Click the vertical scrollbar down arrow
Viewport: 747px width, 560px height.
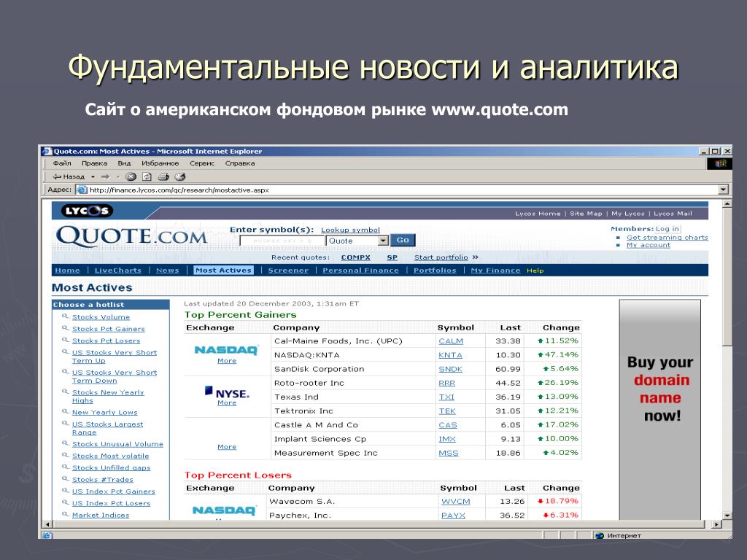727,516
